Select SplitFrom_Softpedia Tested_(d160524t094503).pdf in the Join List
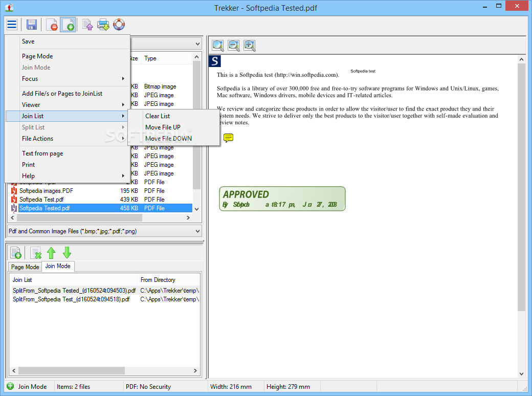 (x=74, y=291)
